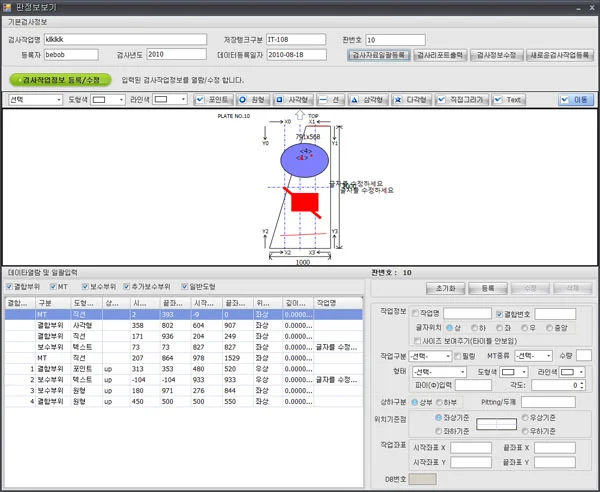This screenshot has height=492, width=600.
Task: Select 하 radio for 글자위치
Action: click(474, 328)
